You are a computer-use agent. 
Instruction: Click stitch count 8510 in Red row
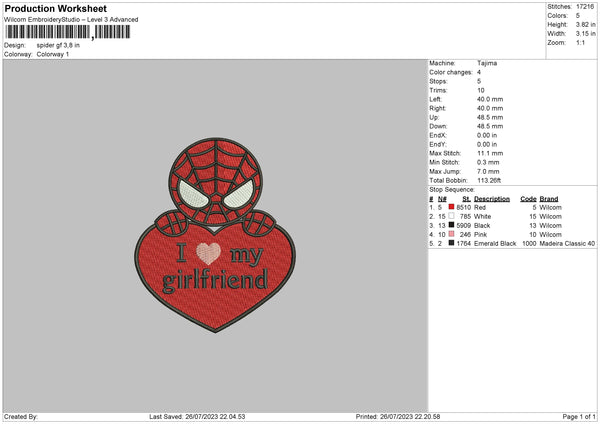click(x=464, y=207)
